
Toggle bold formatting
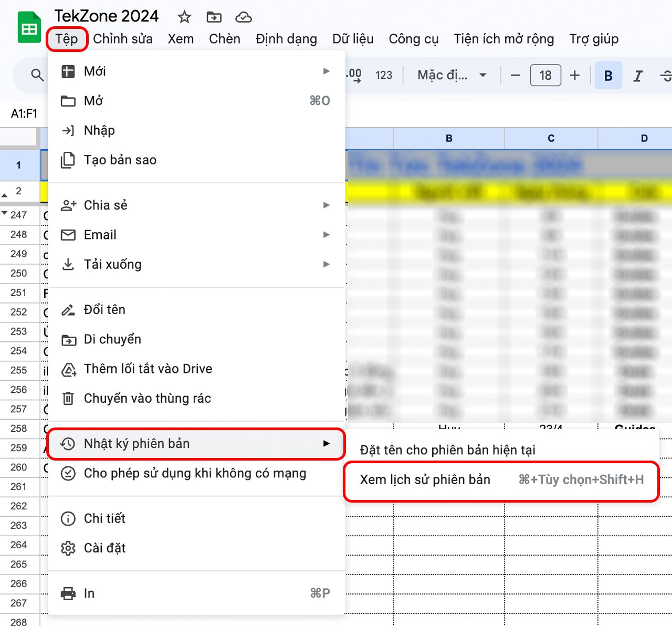point(608,76)
